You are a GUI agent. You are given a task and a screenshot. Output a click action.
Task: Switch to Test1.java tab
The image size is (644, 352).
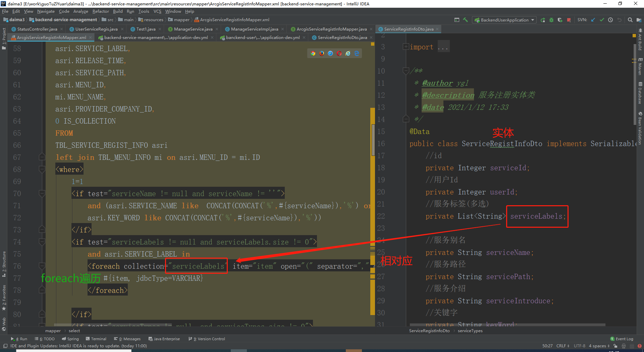(x=146, y=29)
